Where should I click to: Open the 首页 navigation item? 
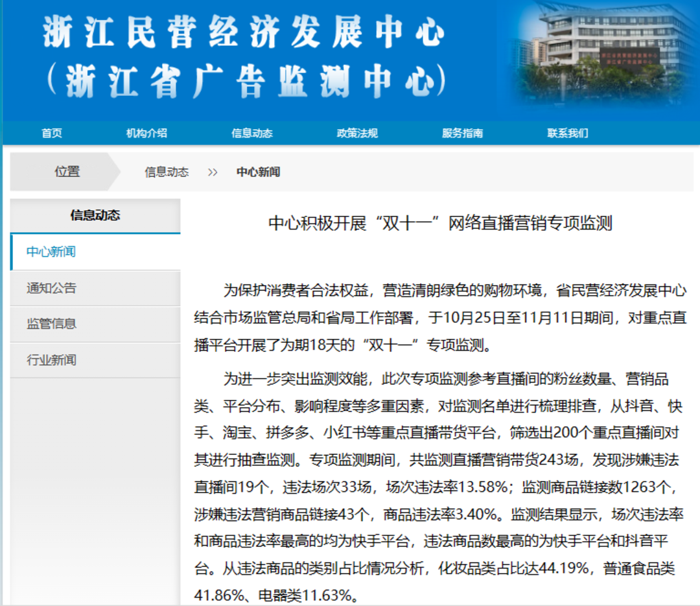[x=52, y=133]
